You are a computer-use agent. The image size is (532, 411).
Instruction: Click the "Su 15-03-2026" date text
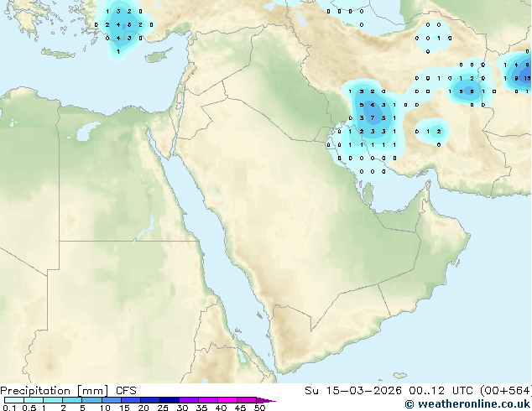(353, 391)
